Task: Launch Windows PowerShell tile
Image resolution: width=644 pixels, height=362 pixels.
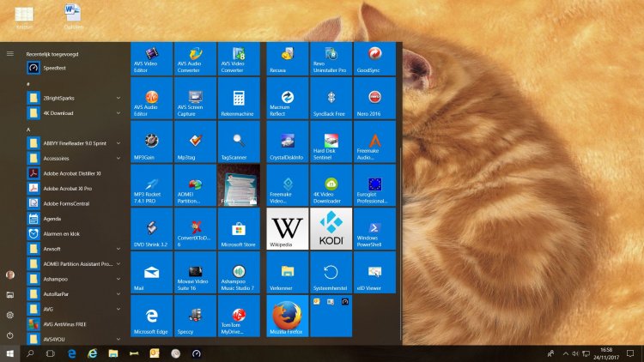Action: pyautogui.click(x=374, y=229)
